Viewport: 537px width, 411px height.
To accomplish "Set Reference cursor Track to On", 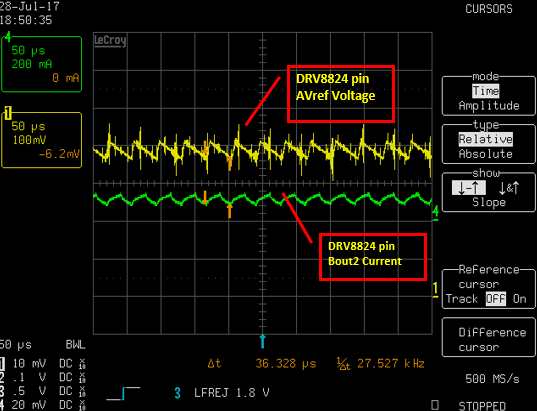I will 519,299.
